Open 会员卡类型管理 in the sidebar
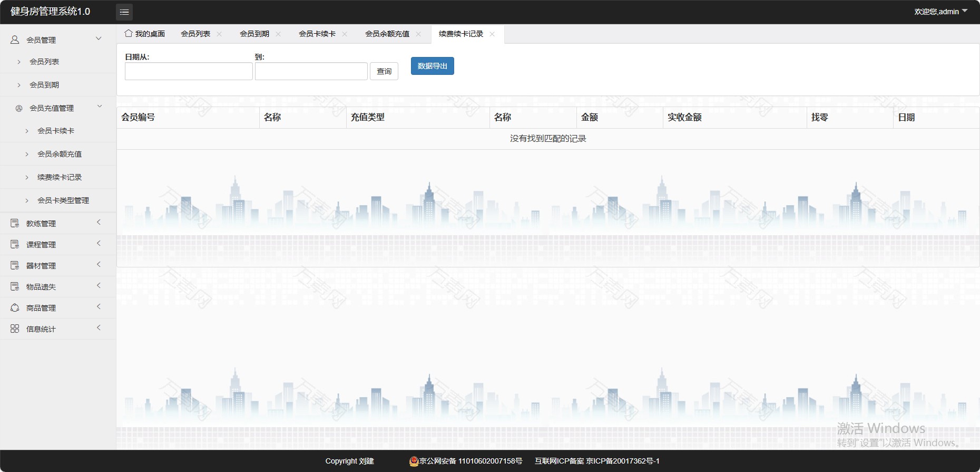This screenshot has height=472, width=980. 63,200
